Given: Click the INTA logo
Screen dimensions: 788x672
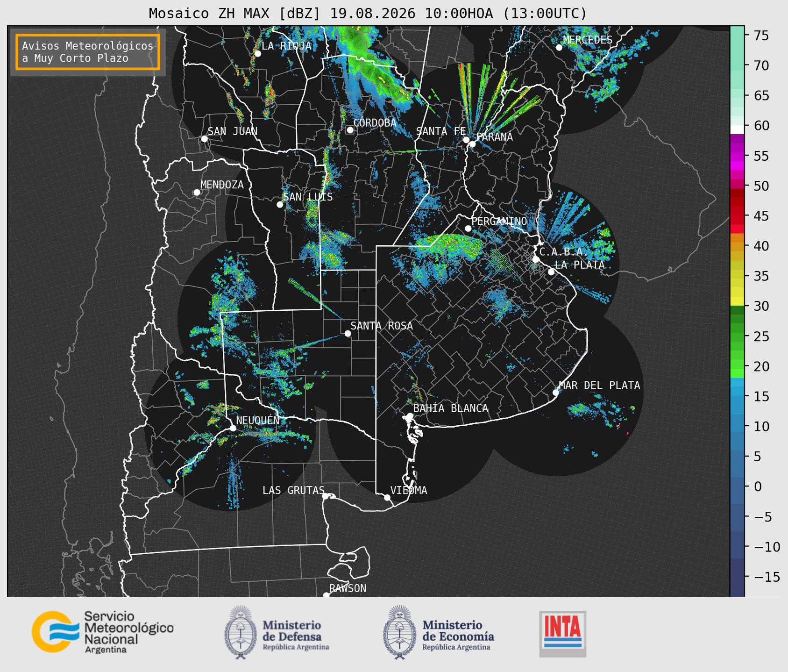Looking at the screenshot, I should pyautogui.click(x=562, y=634).
